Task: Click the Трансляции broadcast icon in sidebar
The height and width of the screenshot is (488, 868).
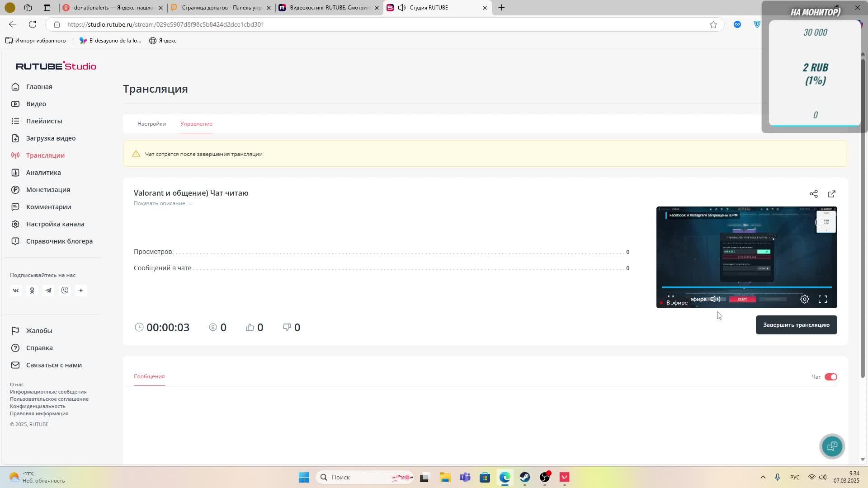Action: tap(15, 155)
